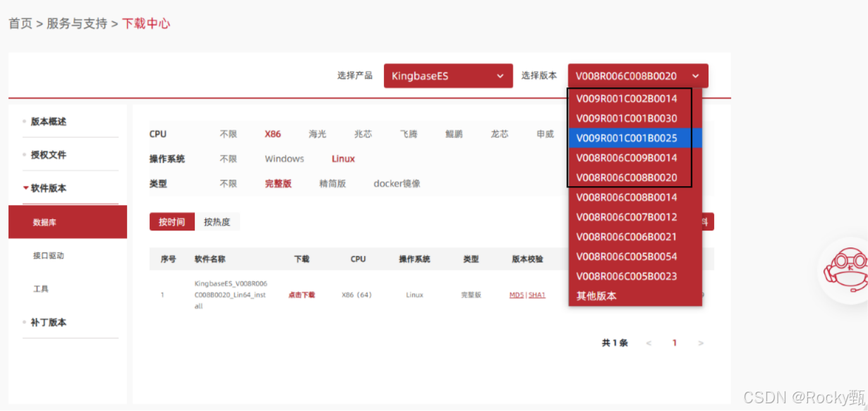This screenshot has height=411, width=868.
Task: Click the 版本校验 column header
Action: [x=527, y=259]
